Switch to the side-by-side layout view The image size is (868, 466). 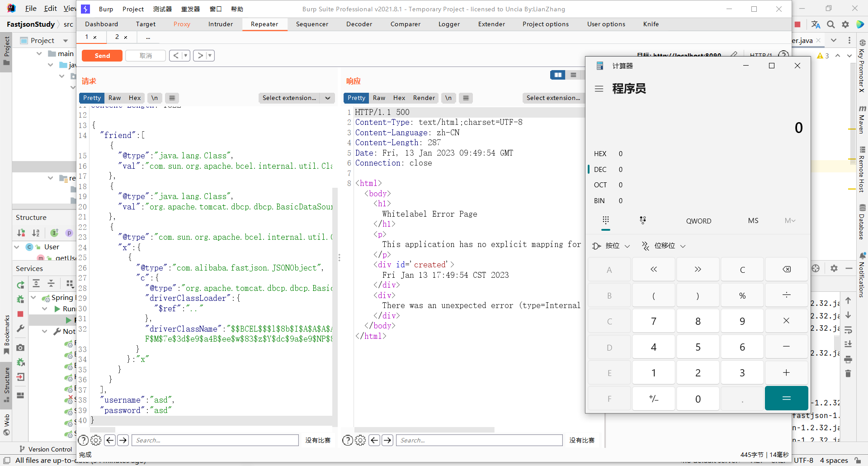click(558, 75)
